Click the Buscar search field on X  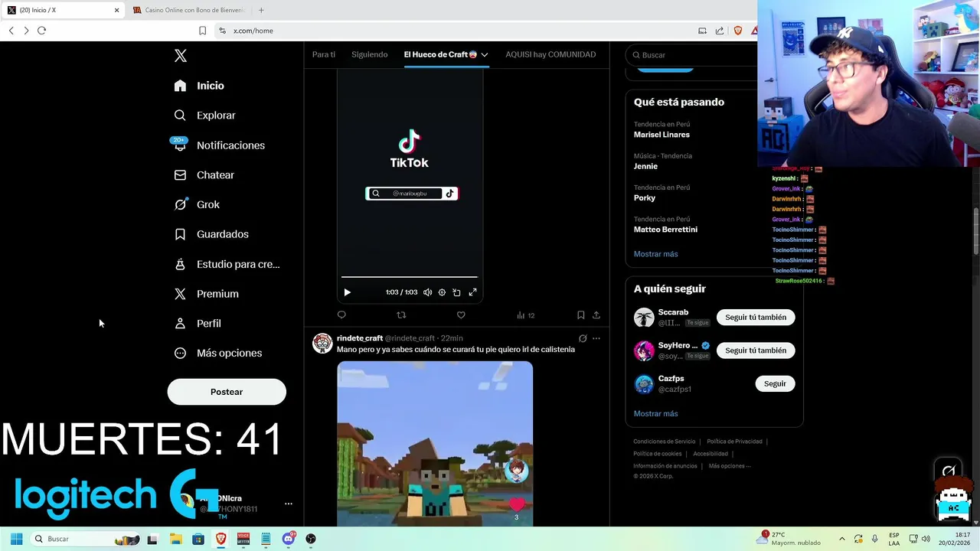[x=693, y=55]
